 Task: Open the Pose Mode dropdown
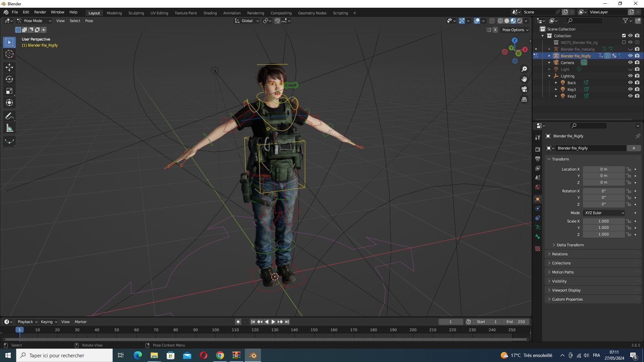[x=34, y=21]
